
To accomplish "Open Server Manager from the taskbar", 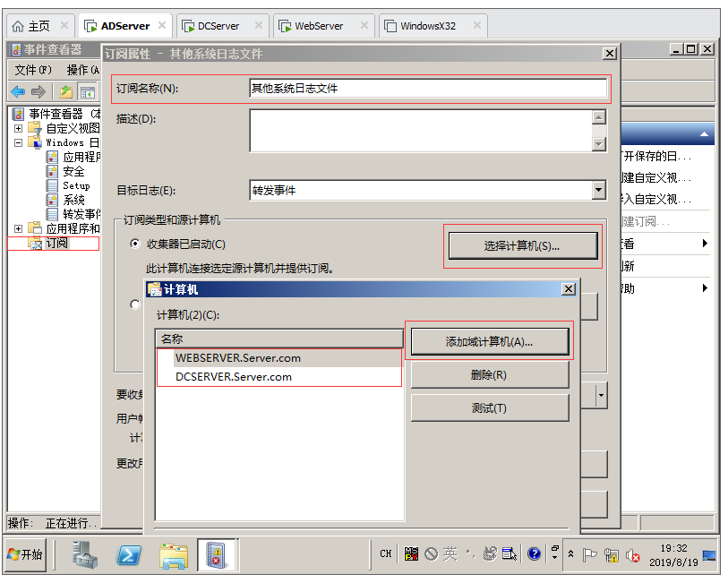I will [85, 555].
